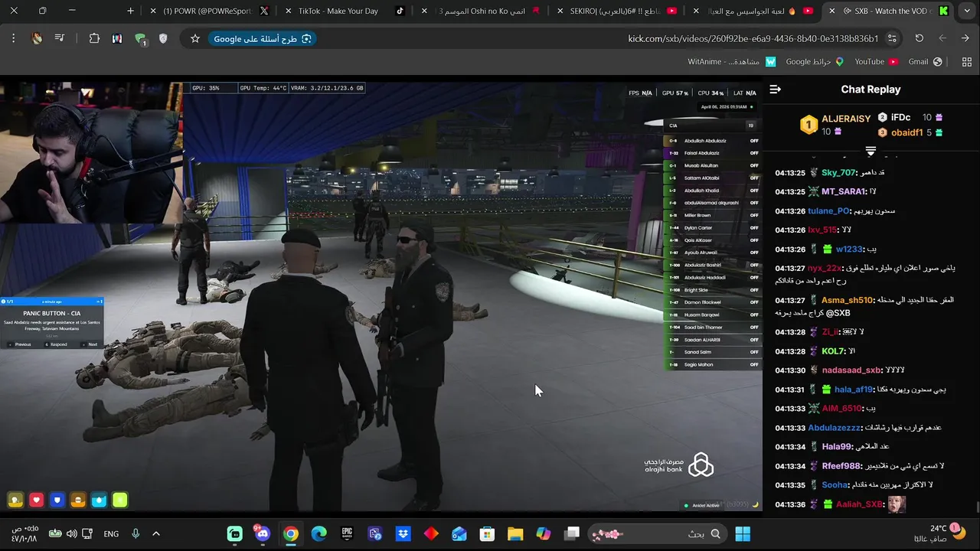Open the Gmail bookmark
The width and height of the screenshot is (980, 551).
(925, 62)
